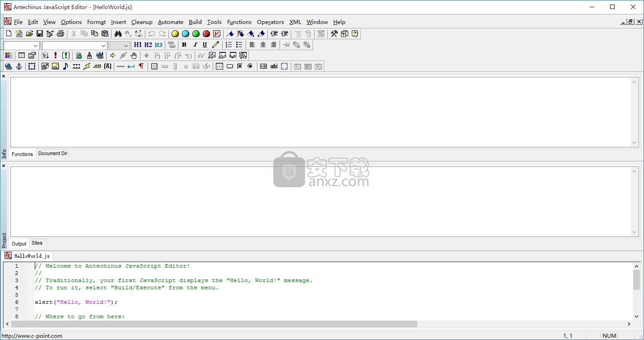Align text right
Image resolution: width=644 pixels, height=340 pixels.
click(x=273, y=45)
